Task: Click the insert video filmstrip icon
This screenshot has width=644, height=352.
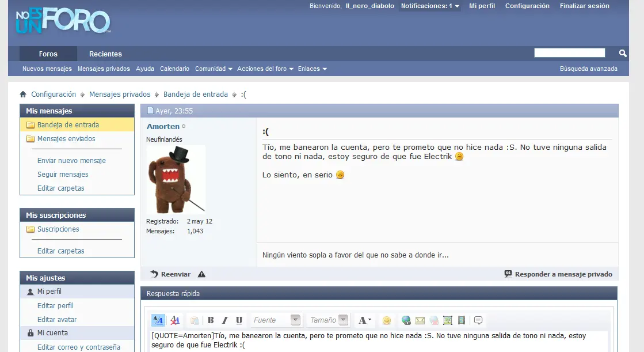Action: pyautogui.click(x=461, y=320)
